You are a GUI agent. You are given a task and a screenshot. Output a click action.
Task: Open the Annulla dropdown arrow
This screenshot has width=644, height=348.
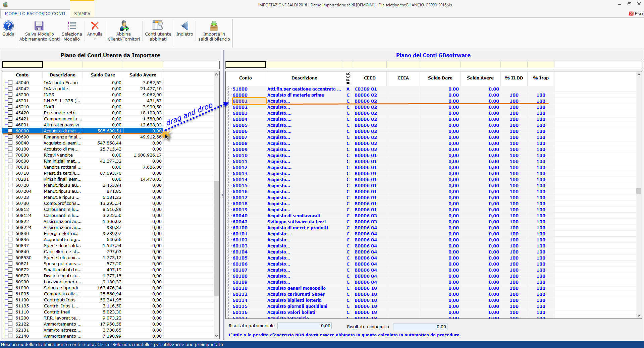[95, 39]
